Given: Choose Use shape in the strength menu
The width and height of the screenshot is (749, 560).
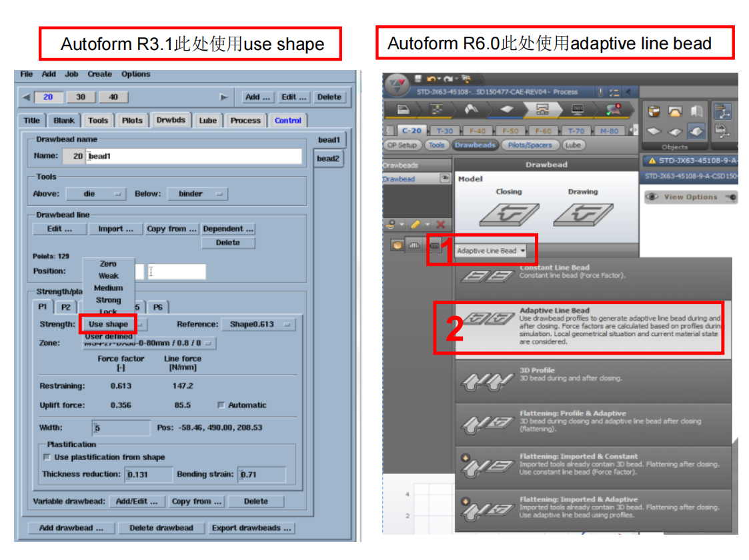Looking at the screenshot, I should point(108,325).
